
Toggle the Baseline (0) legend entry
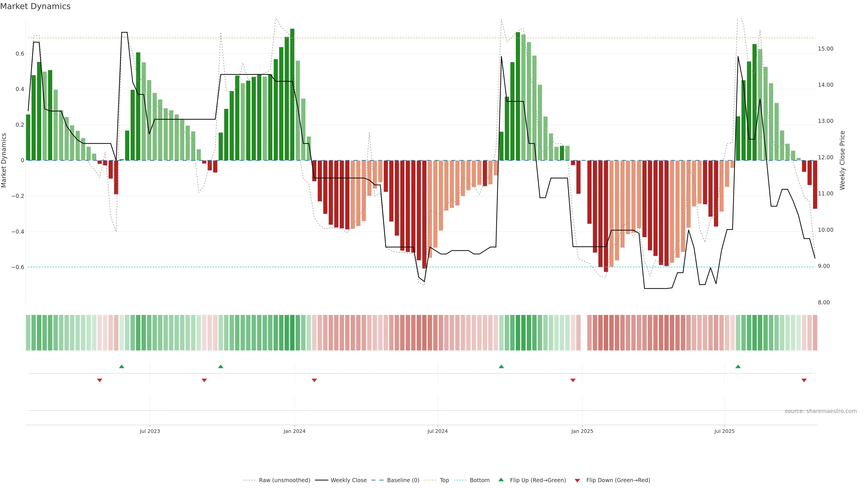[403, 480]
